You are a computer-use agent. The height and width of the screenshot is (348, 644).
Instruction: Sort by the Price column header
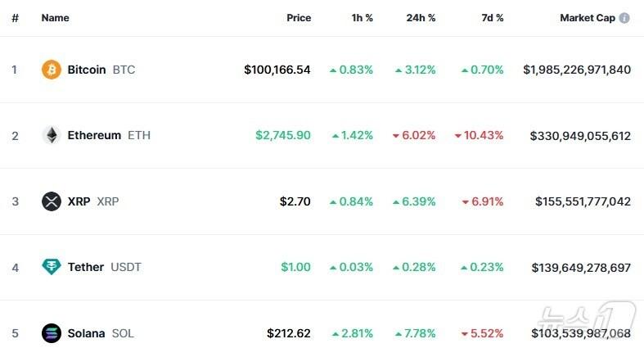tap(299, 18)
